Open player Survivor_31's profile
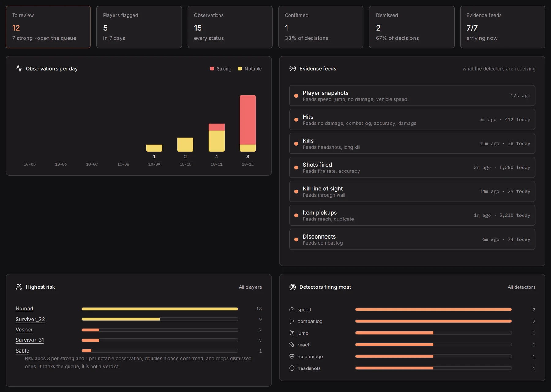Screen dimensions: 551x392 coord(30,340)
